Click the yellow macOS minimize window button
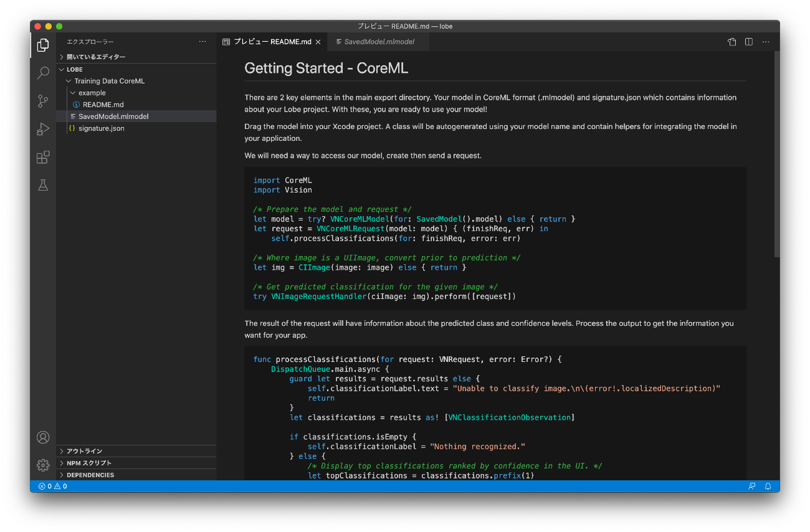 point(48,26)
